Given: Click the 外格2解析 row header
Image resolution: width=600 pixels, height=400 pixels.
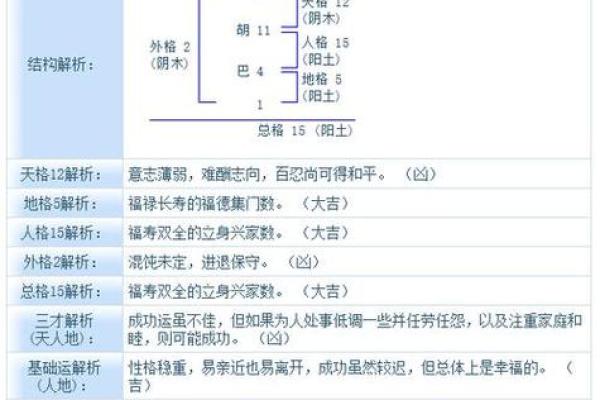Looking at the screenshot, I should [60, 262].
